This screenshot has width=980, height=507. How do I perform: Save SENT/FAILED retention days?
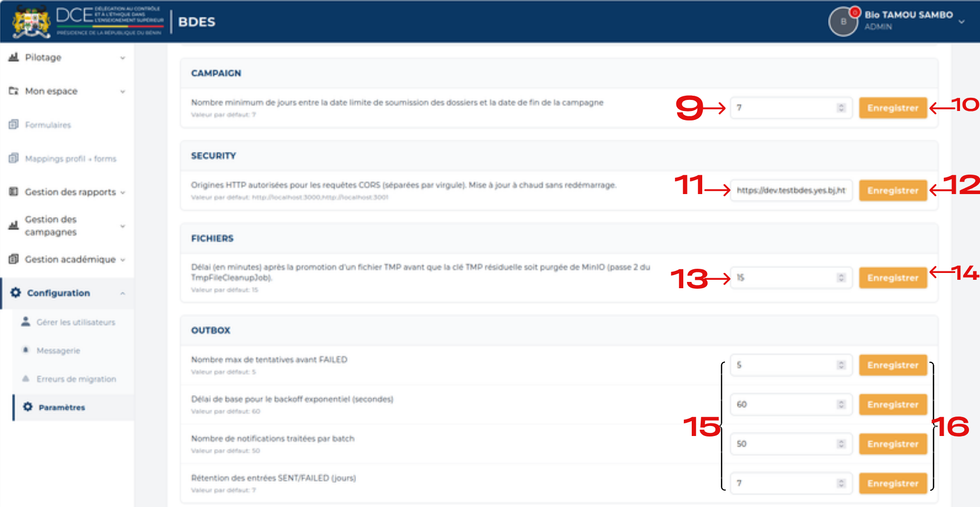point(893,483)
